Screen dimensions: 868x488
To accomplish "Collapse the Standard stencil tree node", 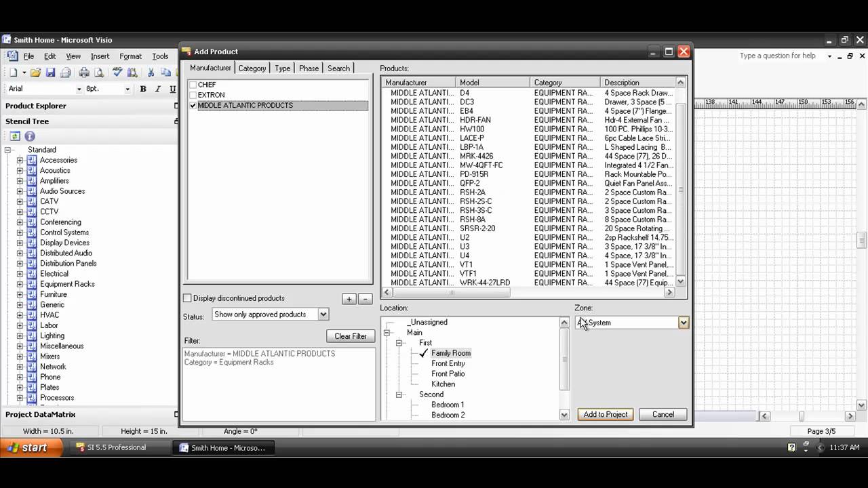I will pyautogui.click(x=8, y=150).
